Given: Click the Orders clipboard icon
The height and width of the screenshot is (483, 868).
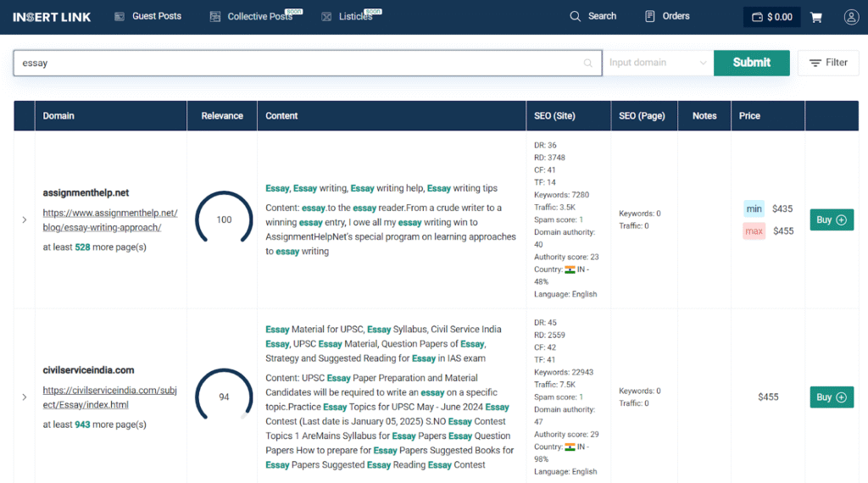Looking at the screenshot, I should [x=650, y=17].
